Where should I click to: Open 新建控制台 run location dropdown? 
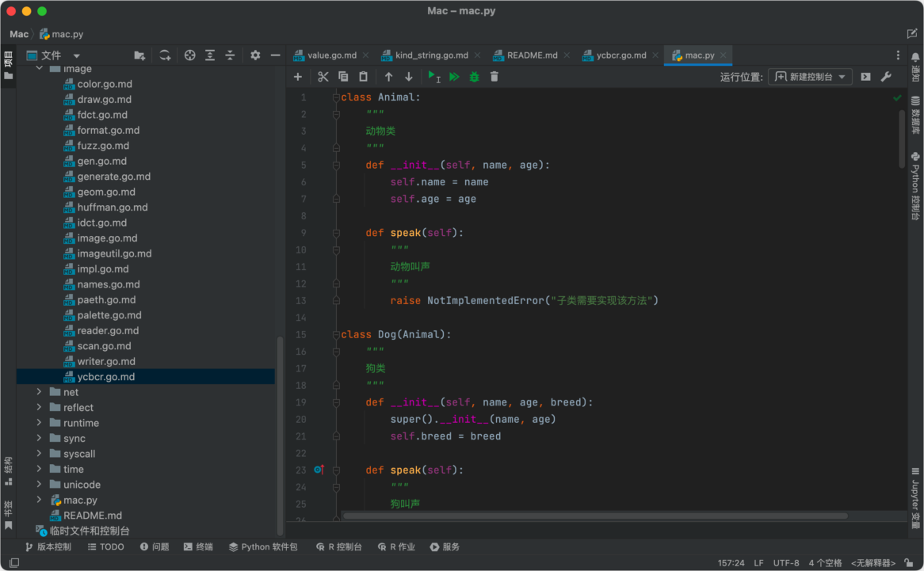coord(810,77)
